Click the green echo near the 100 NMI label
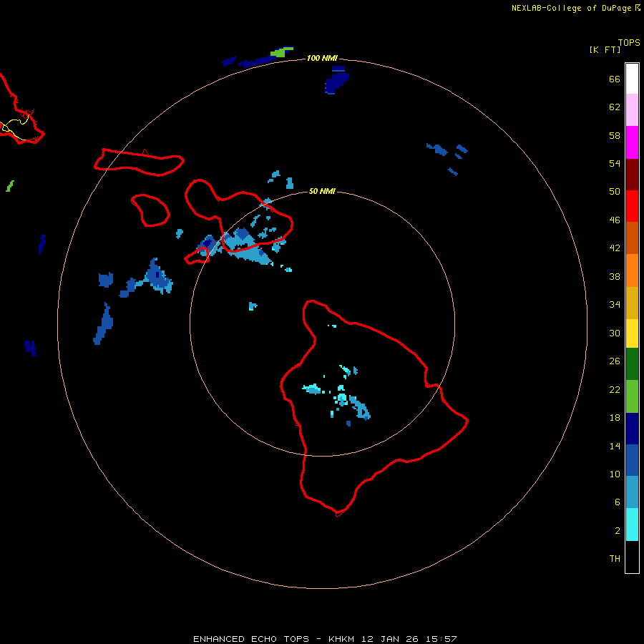Image resolution: width=644 pixels, height=644 pixels. (281, 52)
